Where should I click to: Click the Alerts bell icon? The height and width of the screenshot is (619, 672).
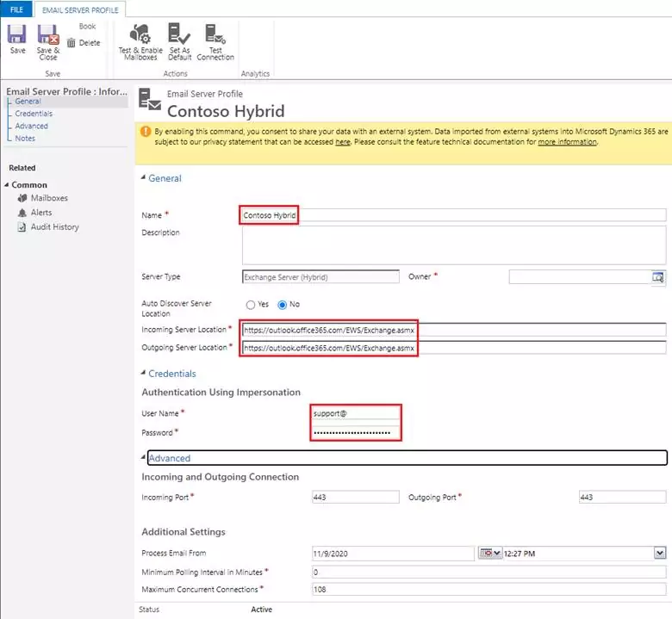(x=22, y=213)
